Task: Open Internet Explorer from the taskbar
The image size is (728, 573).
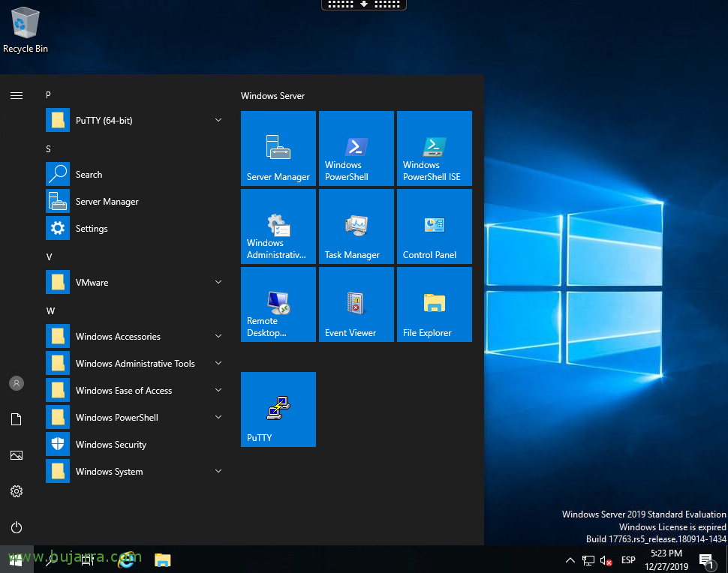Action: (x=128, y=560)
